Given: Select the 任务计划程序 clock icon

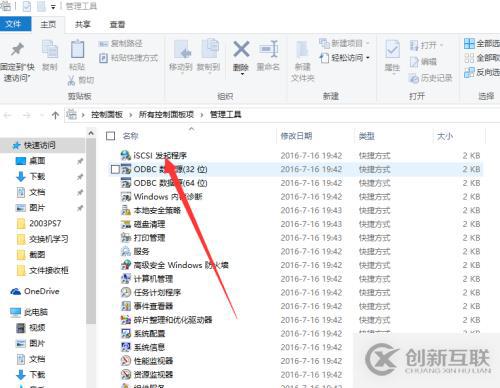Looking at the screenshot, I should 126,292.
